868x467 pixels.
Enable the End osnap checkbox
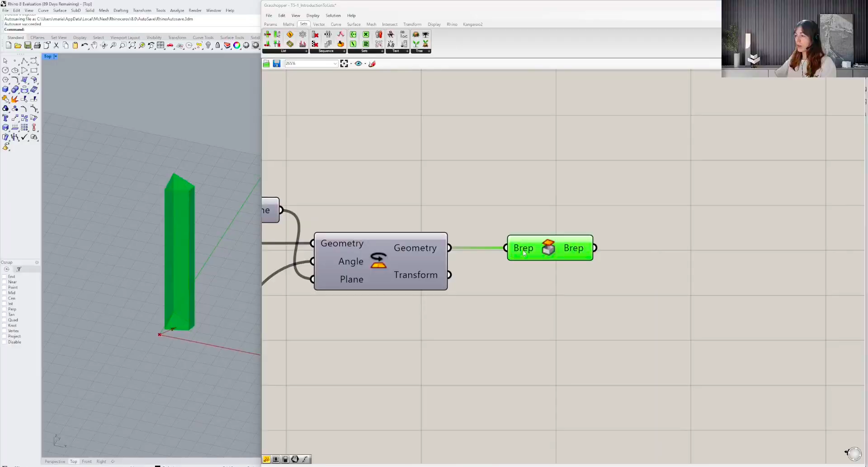[x=5, y=276]
